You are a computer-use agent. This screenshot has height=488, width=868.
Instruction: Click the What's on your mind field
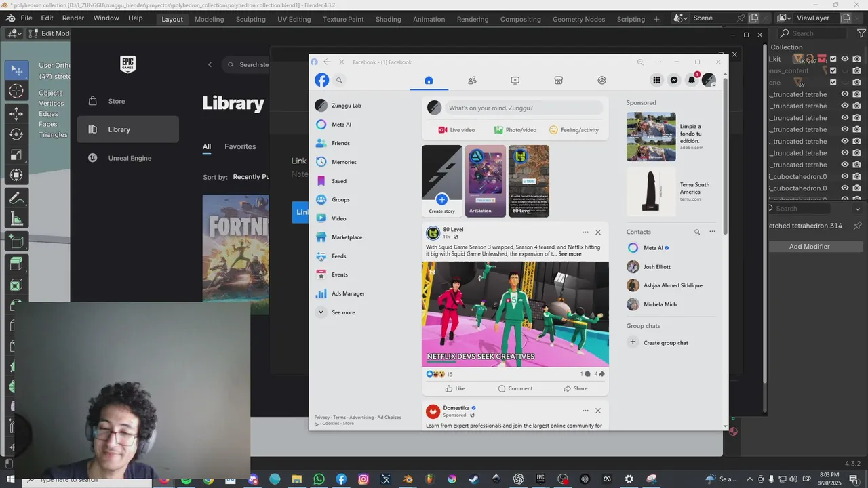coord(524,108)
